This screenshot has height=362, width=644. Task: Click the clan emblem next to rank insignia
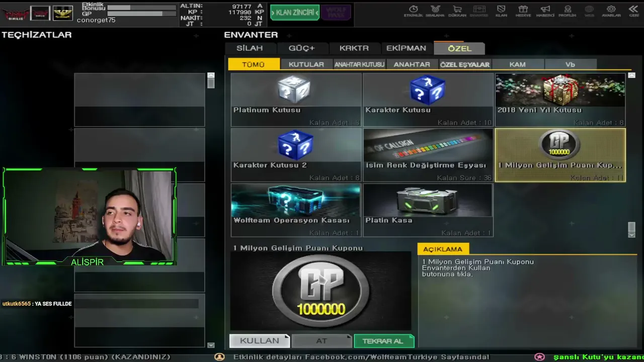click(40, 13)
